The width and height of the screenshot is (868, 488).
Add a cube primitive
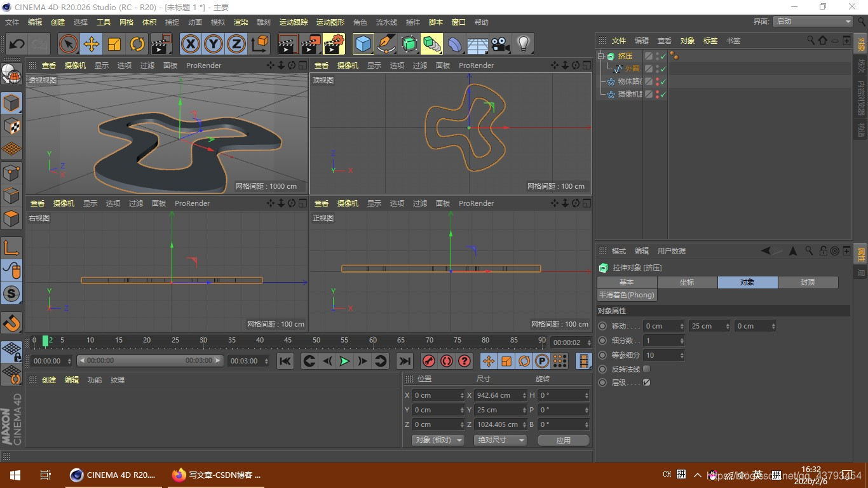coord(363,44)
